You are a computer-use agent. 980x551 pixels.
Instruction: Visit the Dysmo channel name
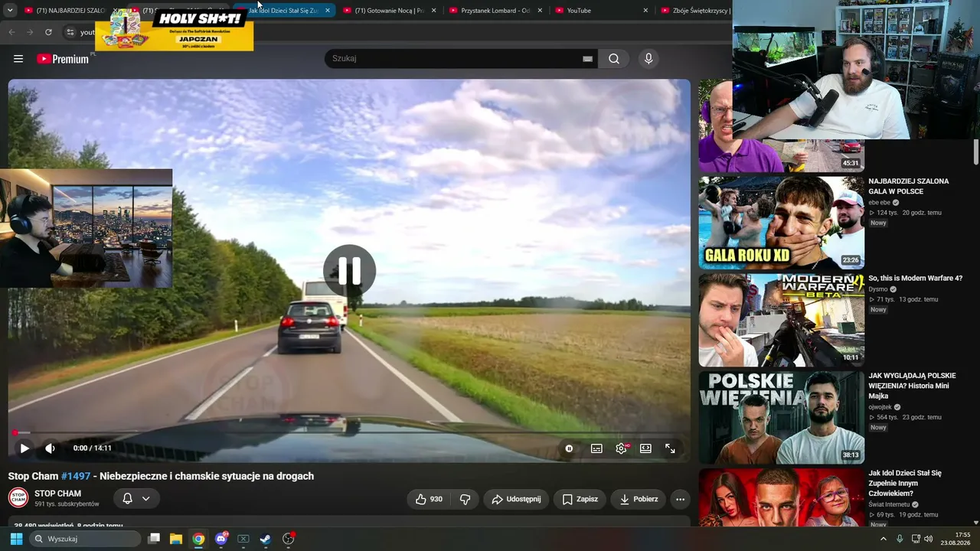(x=878, y=289)
